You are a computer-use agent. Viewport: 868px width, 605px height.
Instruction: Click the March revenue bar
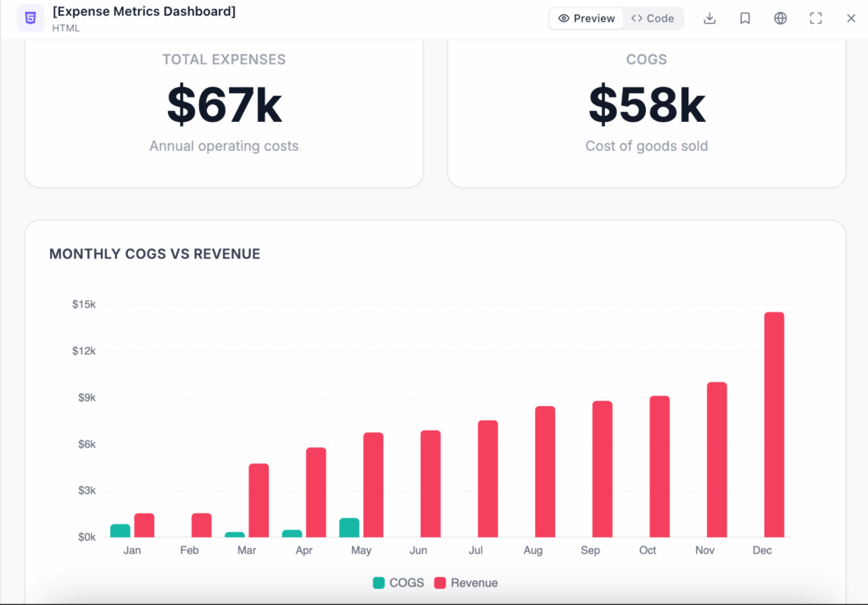point(259,501)
